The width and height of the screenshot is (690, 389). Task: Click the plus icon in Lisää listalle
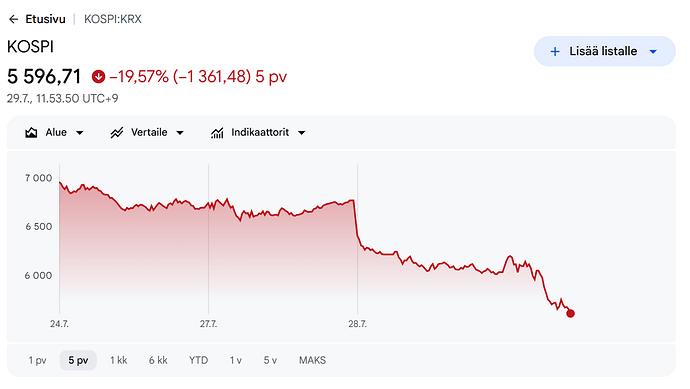555,51
